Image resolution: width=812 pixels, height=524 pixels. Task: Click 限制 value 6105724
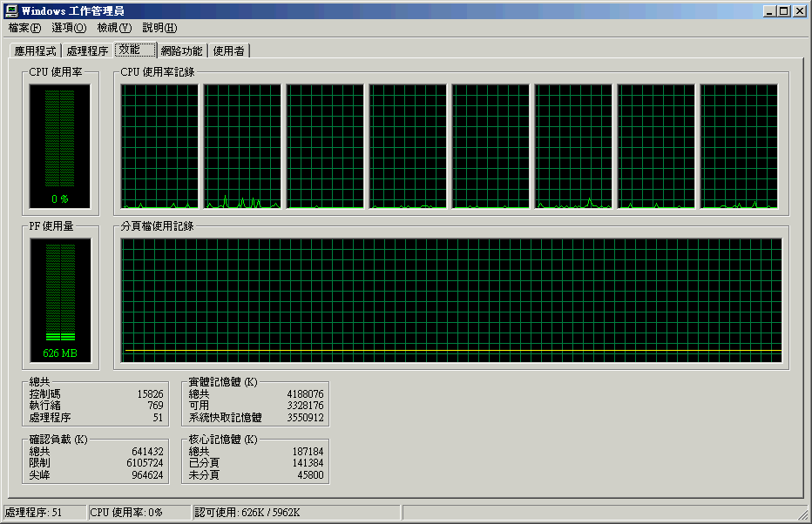pyautogui.click(x=145, y=463)
